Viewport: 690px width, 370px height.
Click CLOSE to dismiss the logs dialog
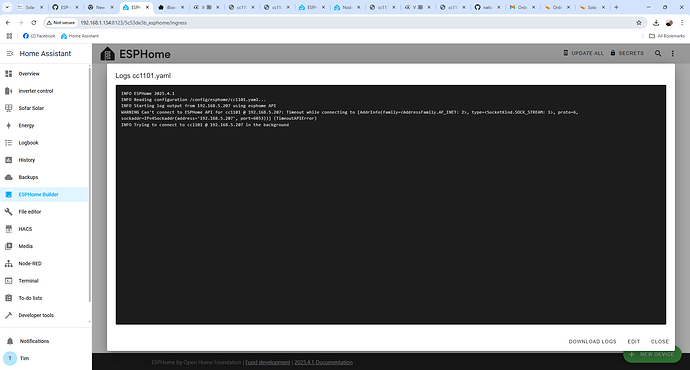[x=660, y=341]
